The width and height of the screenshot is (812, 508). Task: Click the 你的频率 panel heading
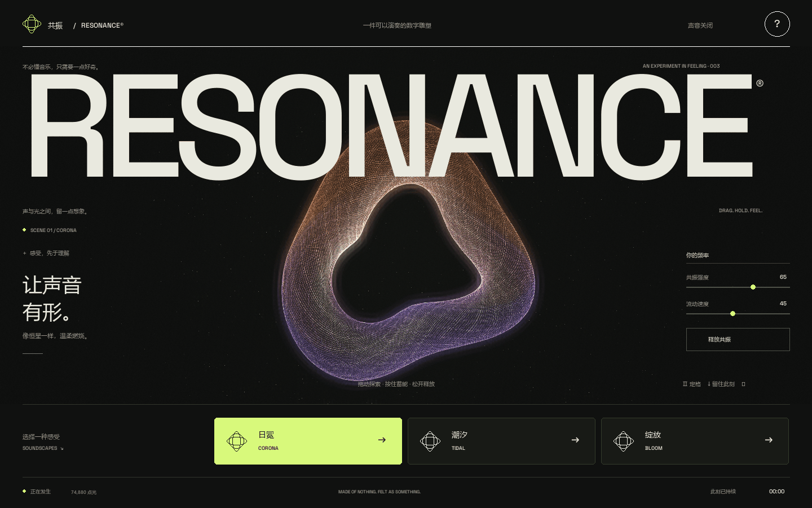point(698,255)
